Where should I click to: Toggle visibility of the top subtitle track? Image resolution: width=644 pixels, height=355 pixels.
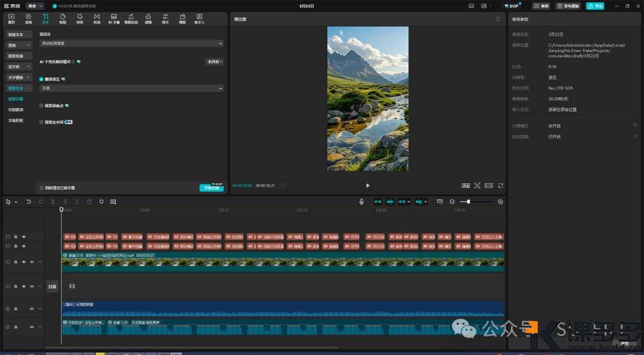point(24,237)
